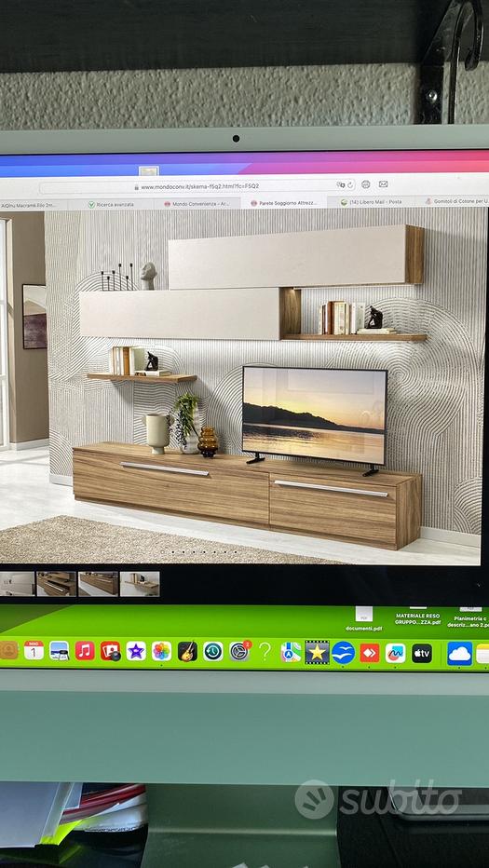This screenshot has height=868, width=489.
Task: Open the iMovie star icon in Dock
Action: (136, 651)
